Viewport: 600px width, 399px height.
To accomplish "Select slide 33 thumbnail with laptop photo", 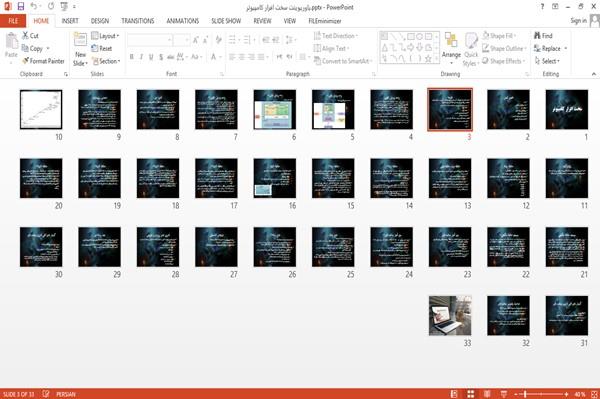I will 450,316.
